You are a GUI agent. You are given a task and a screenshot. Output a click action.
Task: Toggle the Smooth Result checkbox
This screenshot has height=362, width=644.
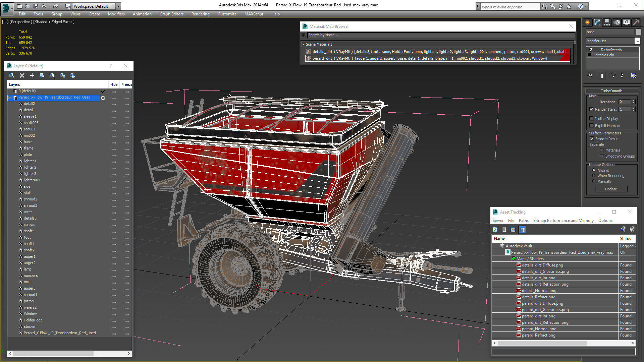[x=592, y=139]
